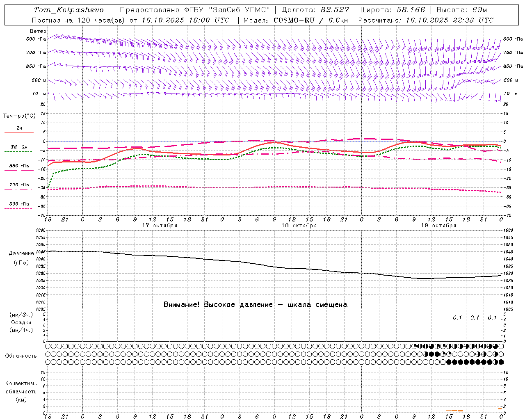Click the 'Внимание! Высокое давление' warning text
525x420 pixels.
click(218, 305)
